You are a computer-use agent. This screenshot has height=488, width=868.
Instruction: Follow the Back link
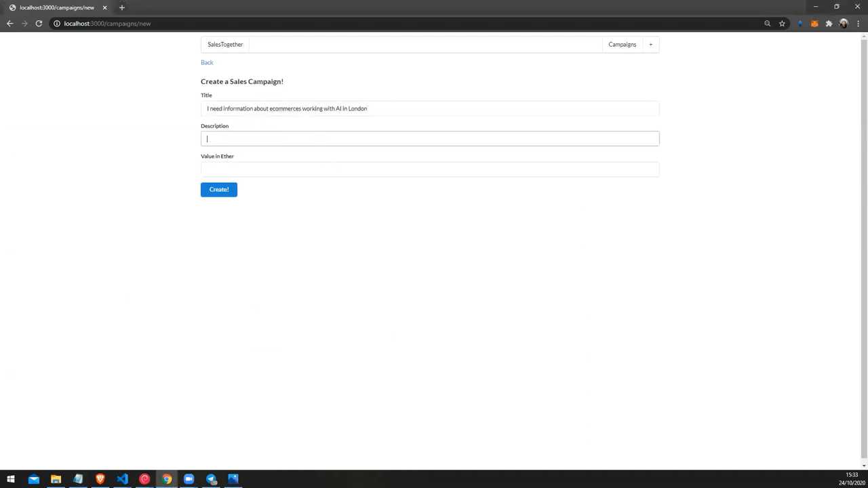coord(207,62)
